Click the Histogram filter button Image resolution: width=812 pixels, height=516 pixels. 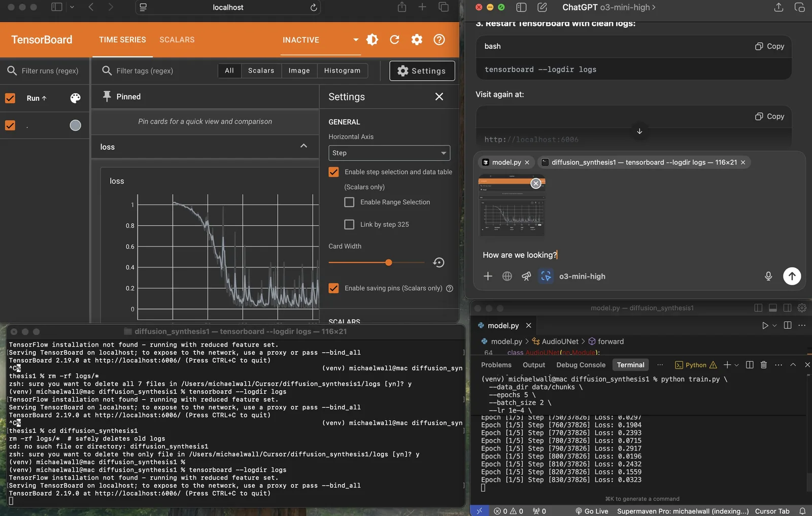342,71
